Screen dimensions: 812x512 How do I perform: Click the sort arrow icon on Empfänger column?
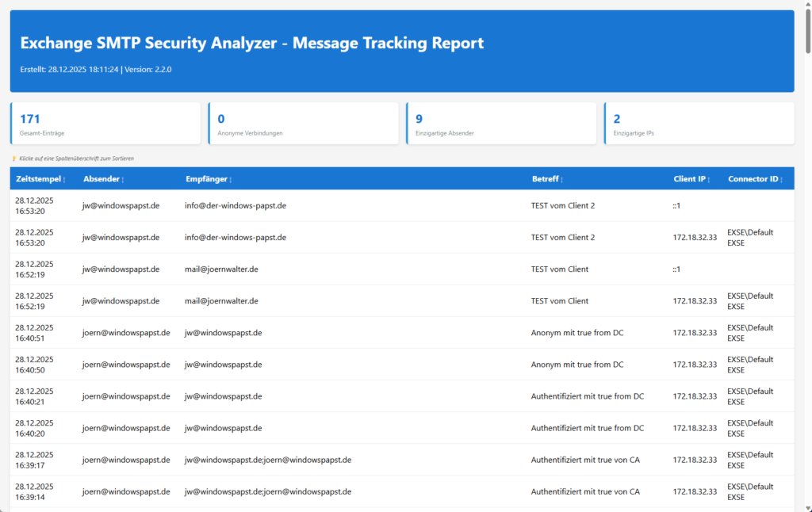(231, 179)
